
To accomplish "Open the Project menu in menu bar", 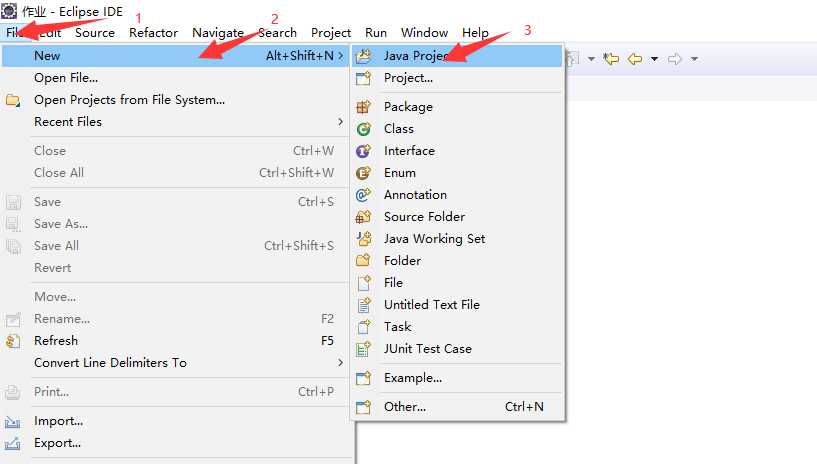I will coord(331,32).
